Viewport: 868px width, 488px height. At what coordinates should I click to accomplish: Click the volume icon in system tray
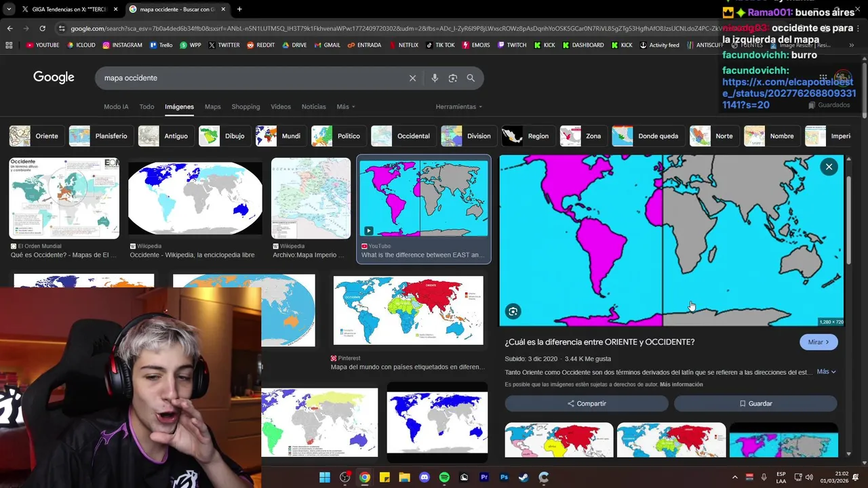pyautogui.click(x=808, y=477)
